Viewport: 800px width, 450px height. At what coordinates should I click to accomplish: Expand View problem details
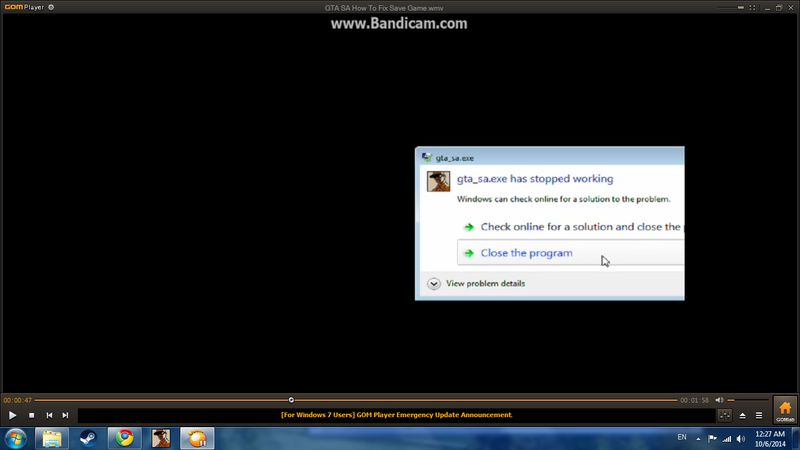[476, 284]
